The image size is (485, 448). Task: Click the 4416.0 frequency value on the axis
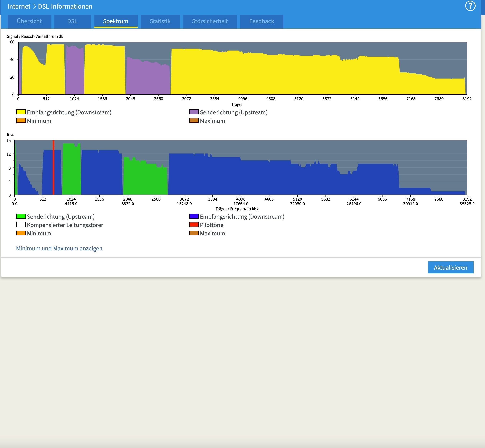(71, 204)
